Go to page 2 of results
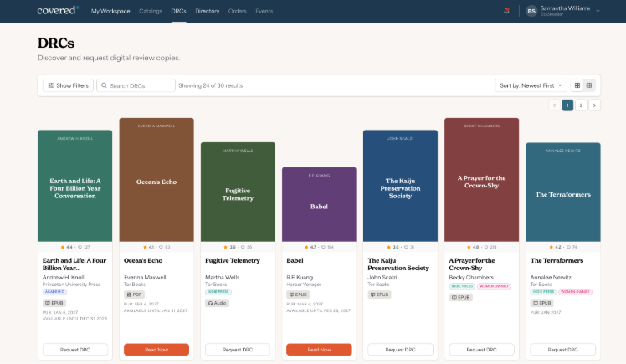626x364 pixels. (581, 105)
